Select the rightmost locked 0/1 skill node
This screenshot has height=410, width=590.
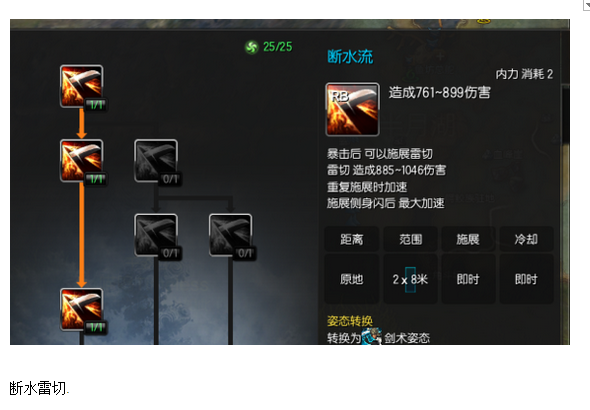pos(230,235)
